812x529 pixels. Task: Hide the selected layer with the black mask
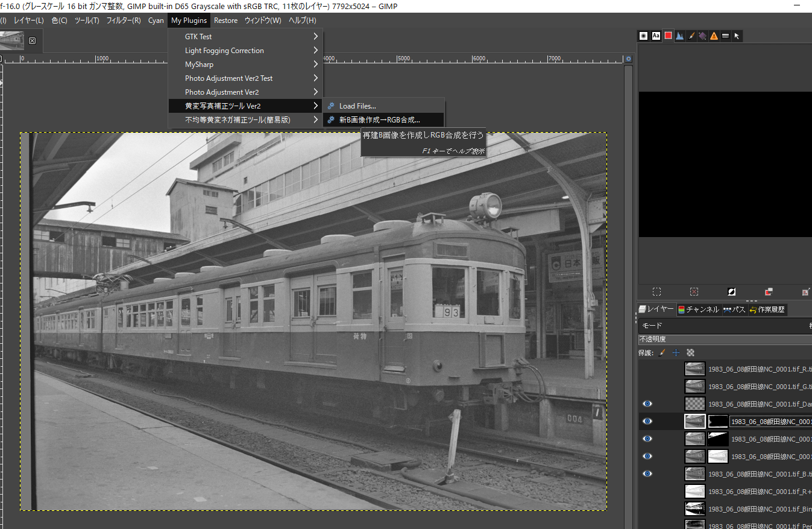(647, 421)
